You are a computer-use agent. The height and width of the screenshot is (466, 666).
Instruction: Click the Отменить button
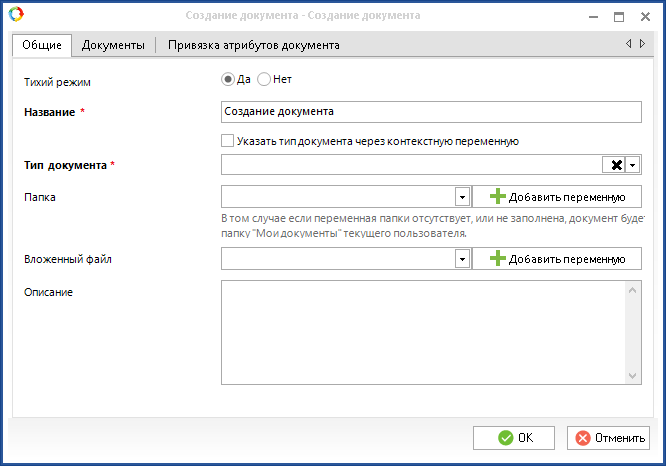(x=608, y=438)
